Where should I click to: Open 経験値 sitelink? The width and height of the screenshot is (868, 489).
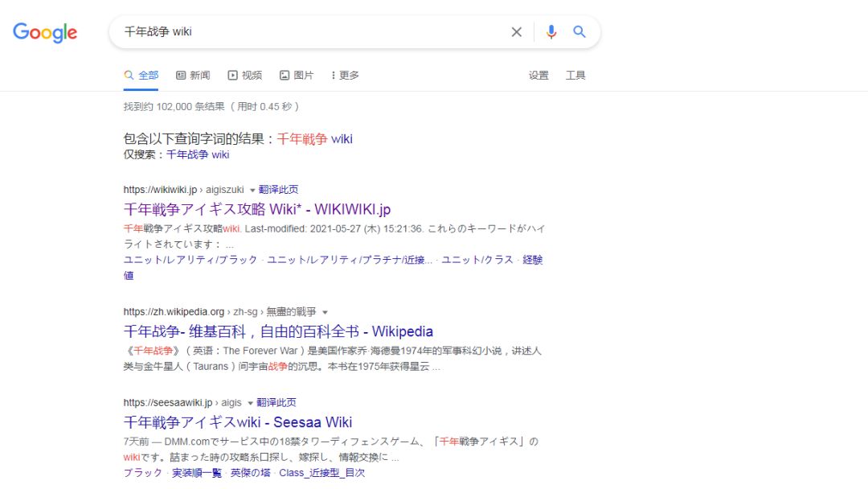[533, 260]
